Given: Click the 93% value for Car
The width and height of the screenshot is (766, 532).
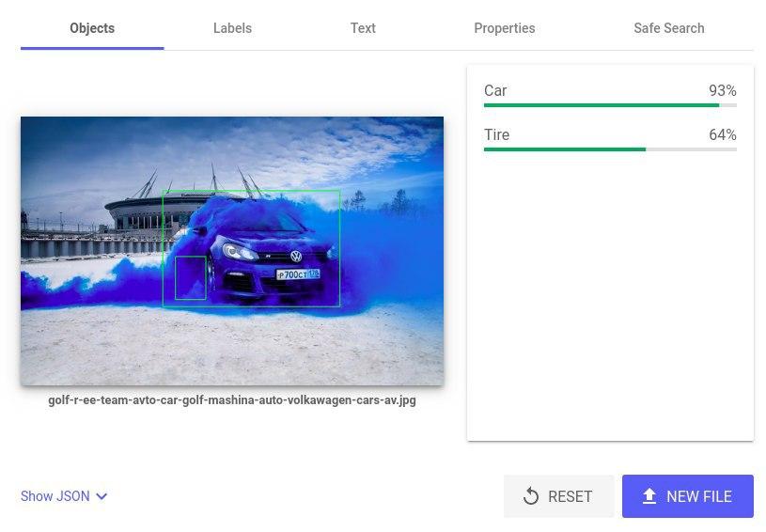Looking at the screenshot, I should click(x=723, y=90).
